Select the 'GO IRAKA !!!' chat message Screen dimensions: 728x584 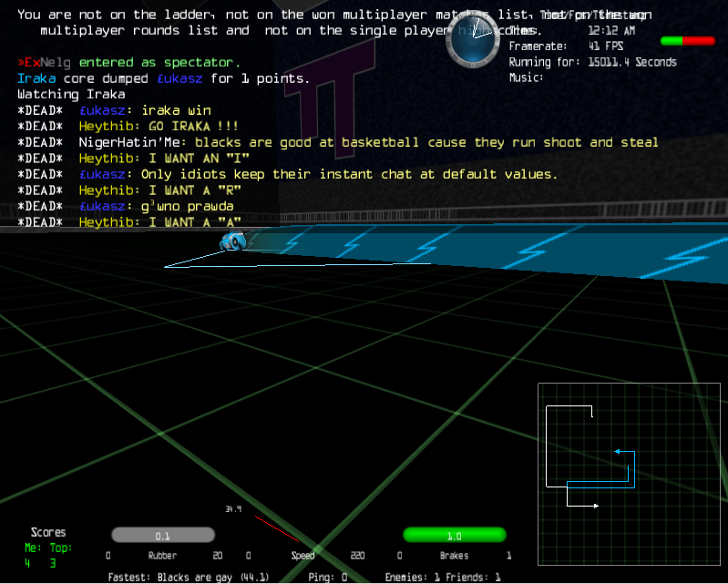point(159,127)
